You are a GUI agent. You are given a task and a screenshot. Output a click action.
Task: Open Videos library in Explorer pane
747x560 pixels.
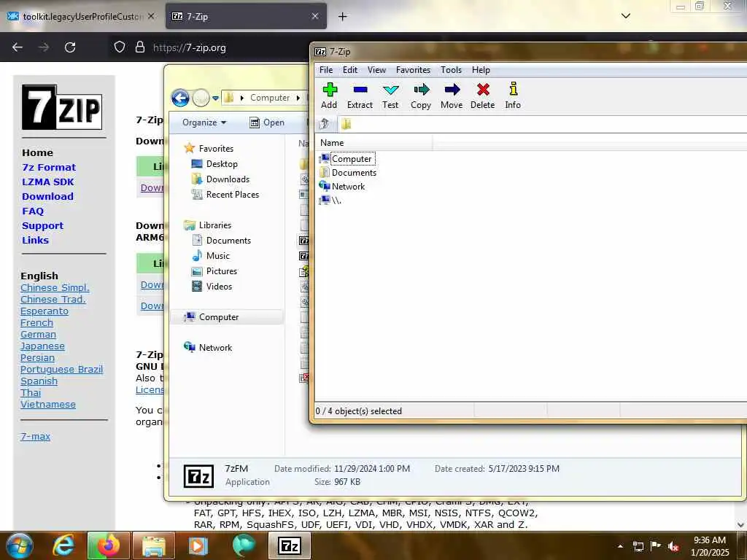212,286
